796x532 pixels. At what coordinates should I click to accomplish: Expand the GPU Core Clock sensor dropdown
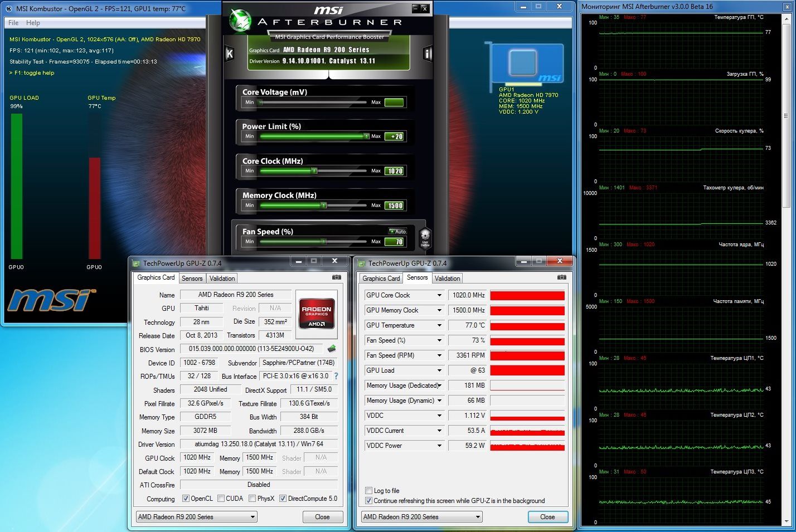tap(439, 295)
